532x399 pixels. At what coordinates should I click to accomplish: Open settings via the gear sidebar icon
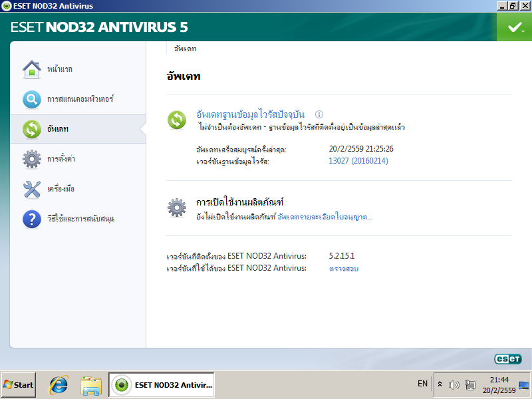click(32, 159)
